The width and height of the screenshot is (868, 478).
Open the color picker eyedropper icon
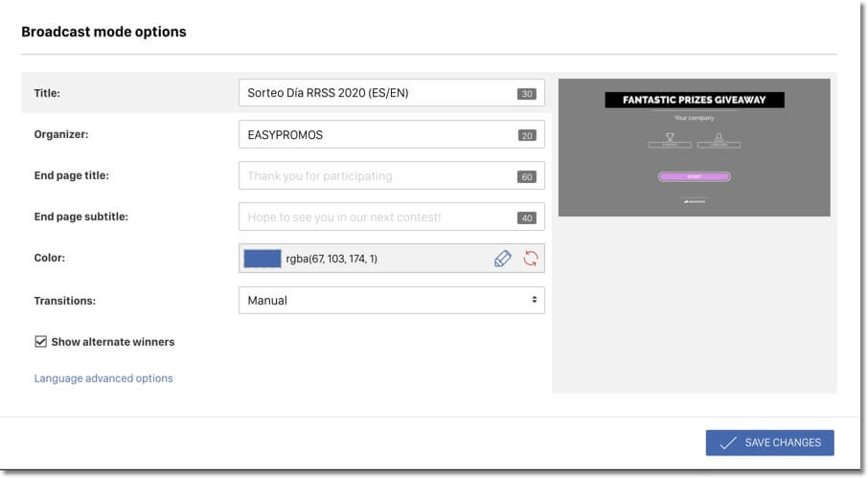(x=503, y=259)
